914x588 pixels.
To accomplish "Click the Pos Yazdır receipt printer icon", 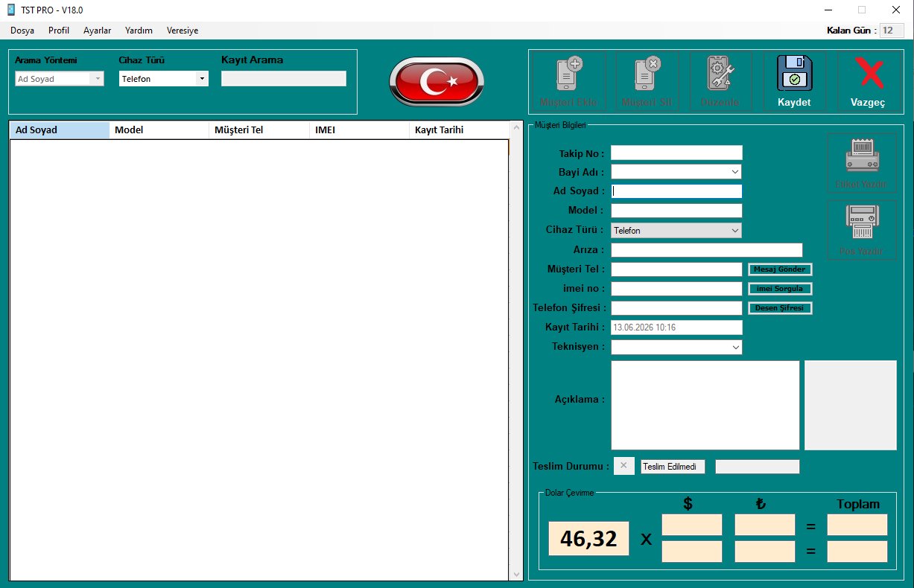I will click(x=862, y=223).
